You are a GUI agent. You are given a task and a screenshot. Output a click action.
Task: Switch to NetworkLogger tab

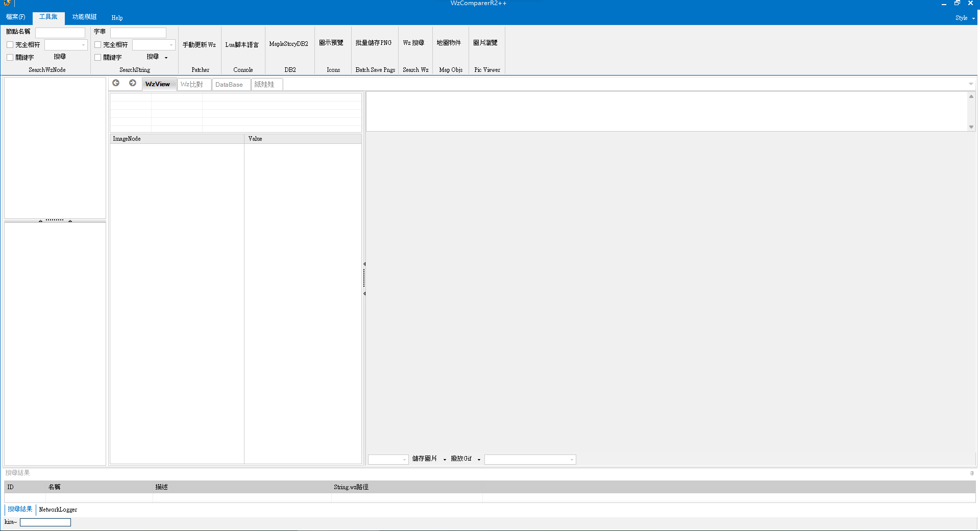coord(58,510)
